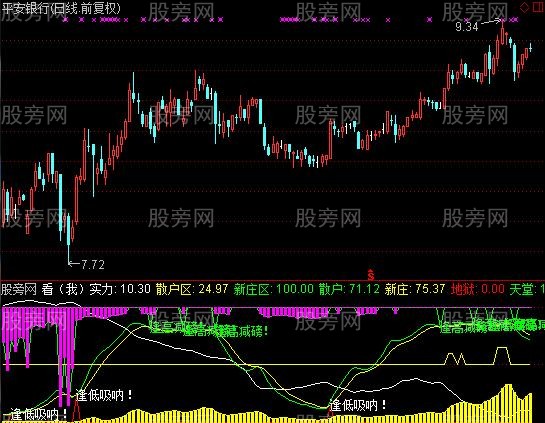Select the 散户: 71.12 indicator value
Image resolution: width=545 pixels, height=423 pixels.
coord(349,289)
